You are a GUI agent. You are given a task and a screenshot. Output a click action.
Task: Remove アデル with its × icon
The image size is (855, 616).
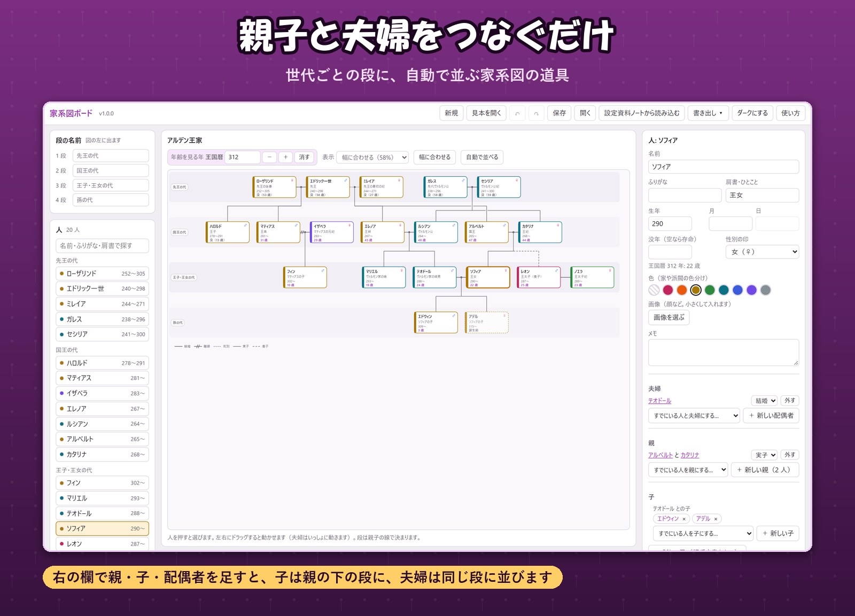tap(716, 519)
